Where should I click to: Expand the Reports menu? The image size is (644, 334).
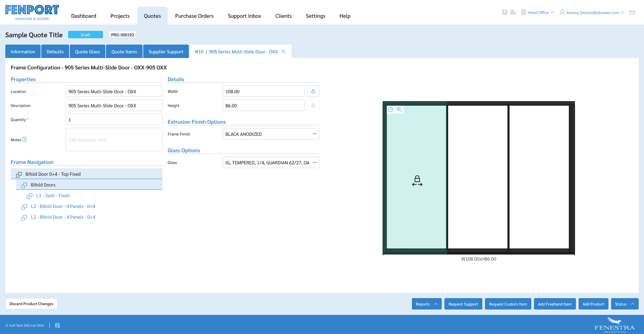(x=427, y=304)
